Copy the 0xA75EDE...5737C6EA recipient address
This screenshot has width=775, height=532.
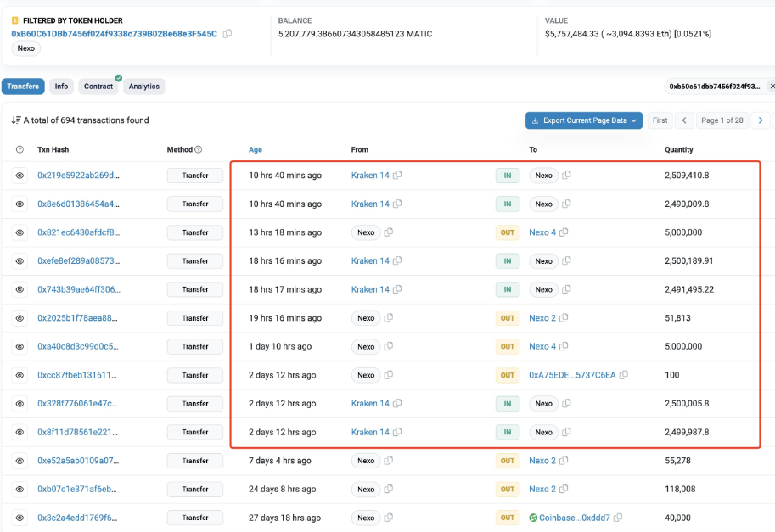click(x=624, y=375)
